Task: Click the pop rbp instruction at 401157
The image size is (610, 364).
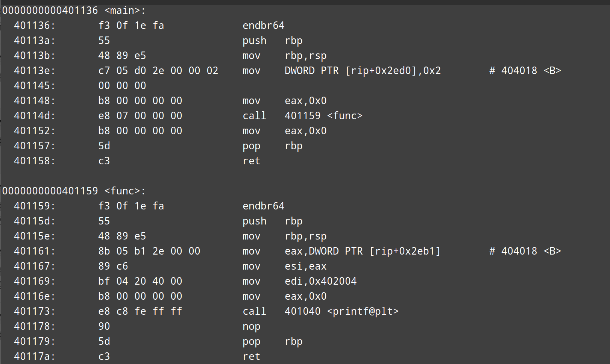Action: [272, 146]
